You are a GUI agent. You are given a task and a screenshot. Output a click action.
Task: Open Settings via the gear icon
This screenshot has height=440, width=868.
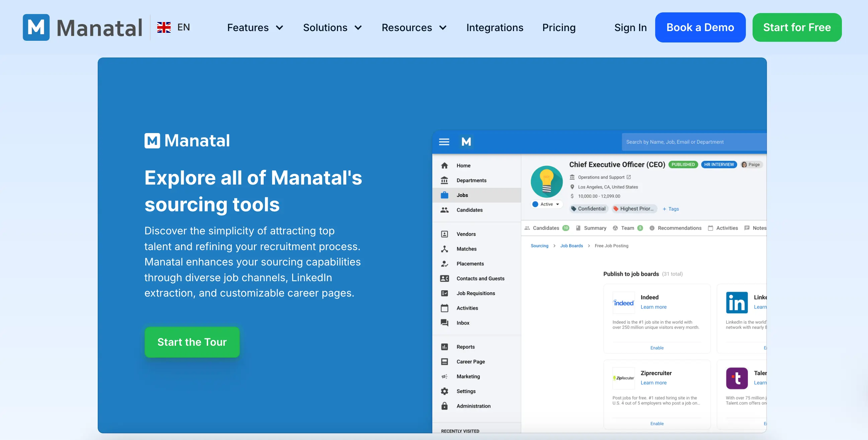(x=445, y=391)
